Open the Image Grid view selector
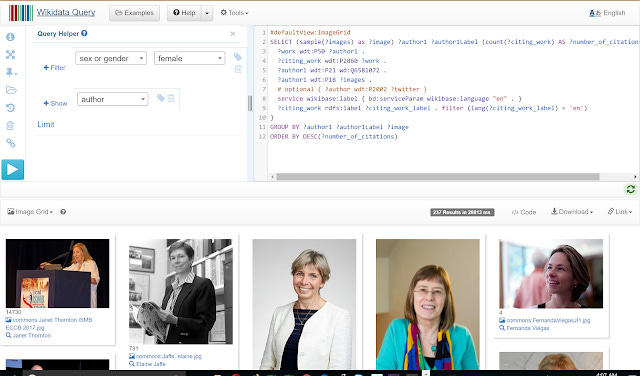 [30, 211]
